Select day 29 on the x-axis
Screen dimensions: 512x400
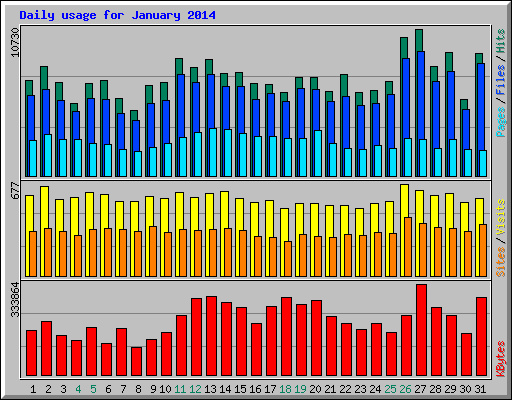point(450,389)
